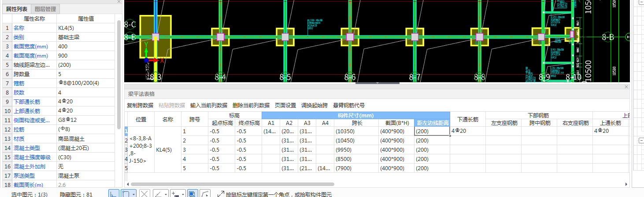
Task: Switch to the 图层管理 tab
Action: (x=45, y=9)
